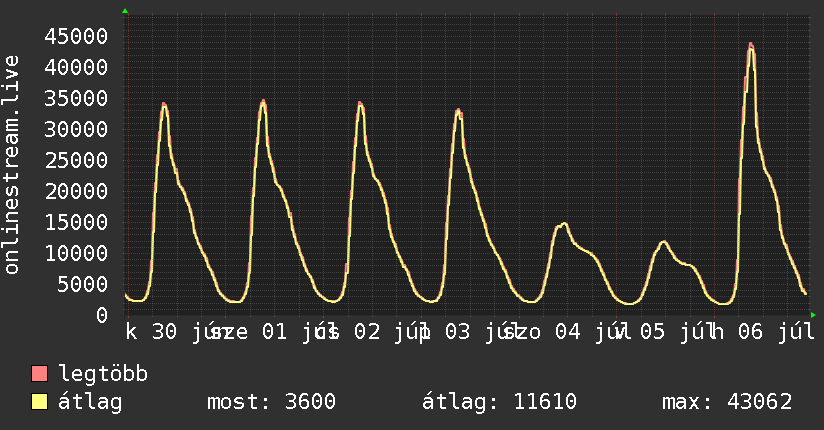The image size is (824, 430).
Task: Click the 'max: 43062' maximum value text
Action: (727, 402)
